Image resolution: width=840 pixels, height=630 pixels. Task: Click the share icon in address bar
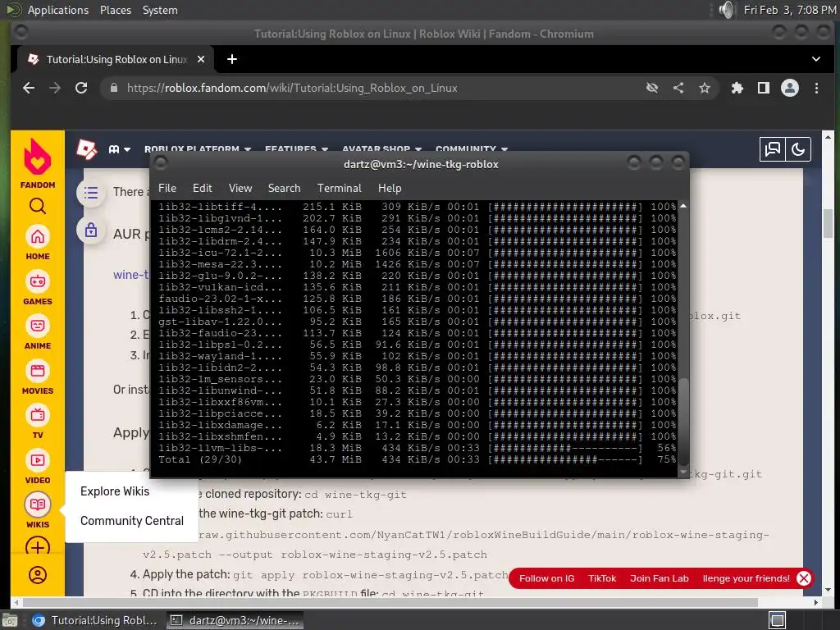click(678, 88)
